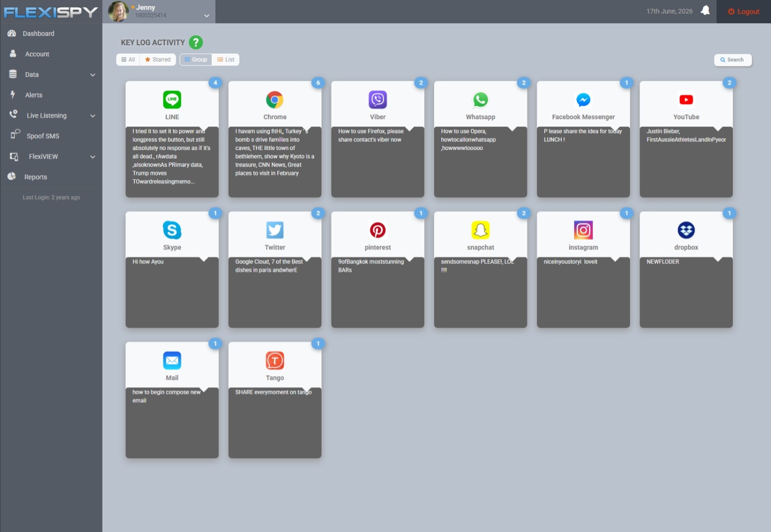The image size is (771, 532).
Task: Show All key logs filter
Action: coord(128,60)
